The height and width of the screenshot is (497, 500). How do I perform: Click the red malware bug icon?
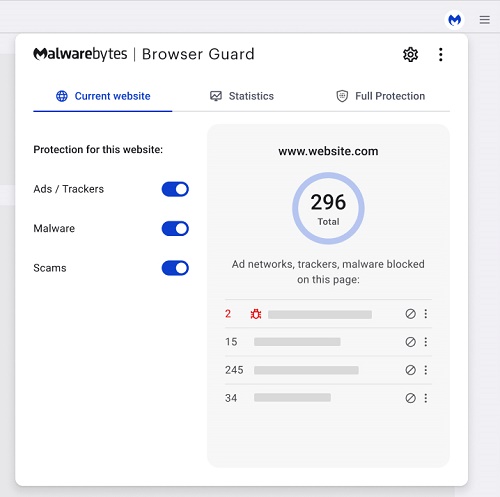click(x=256, y=314)
